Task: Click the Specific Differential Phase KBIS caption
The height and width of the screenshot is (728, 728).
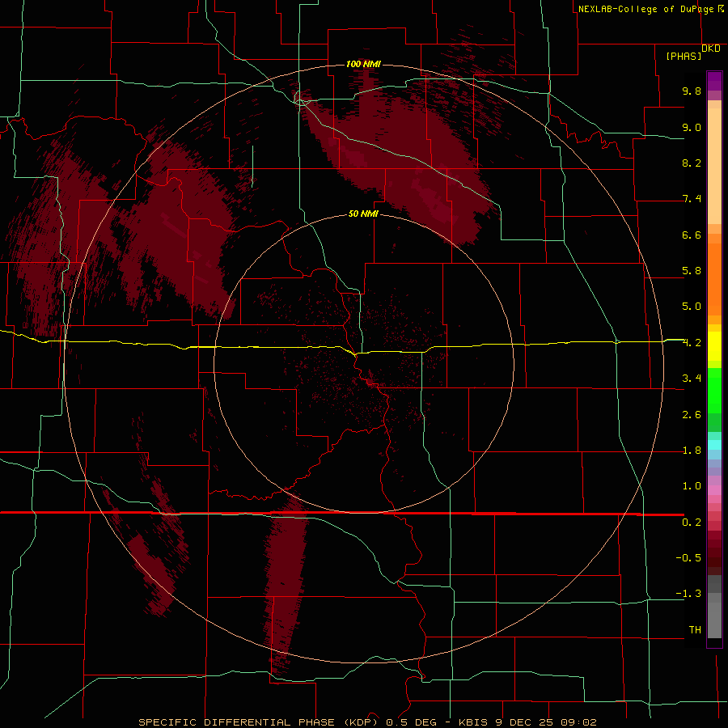Action: click(x=367, y=722)
